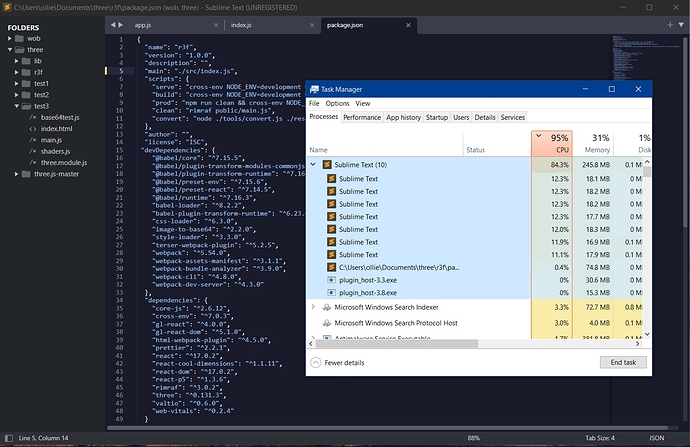The image size is (690, 447).
Task: Close the index.js tab
Action: point(312,26)
